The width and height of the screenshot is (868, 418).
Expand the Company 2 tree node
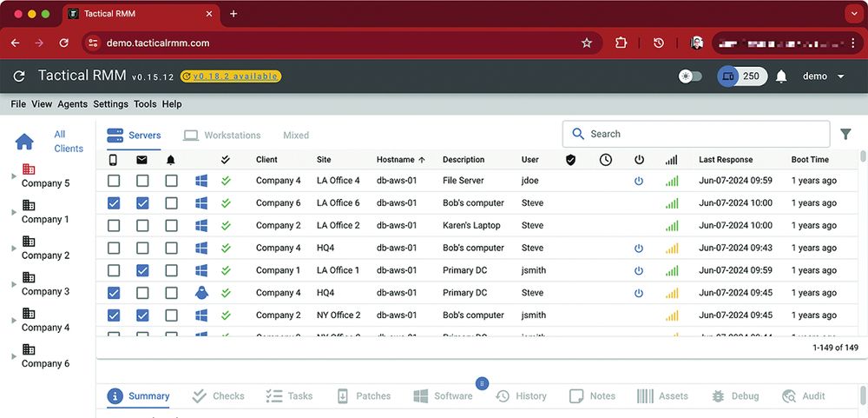(x=14, y=249)
